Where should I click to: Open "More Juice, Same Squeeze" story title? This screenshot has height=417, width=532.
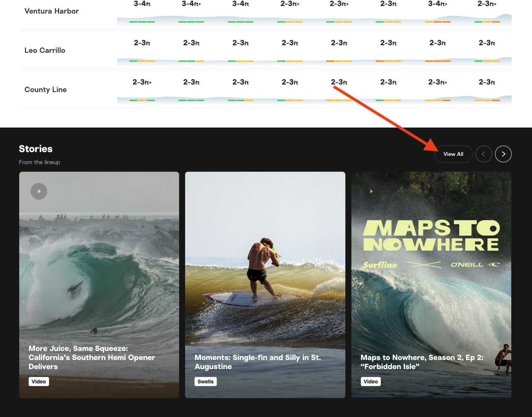click(92, 357)
